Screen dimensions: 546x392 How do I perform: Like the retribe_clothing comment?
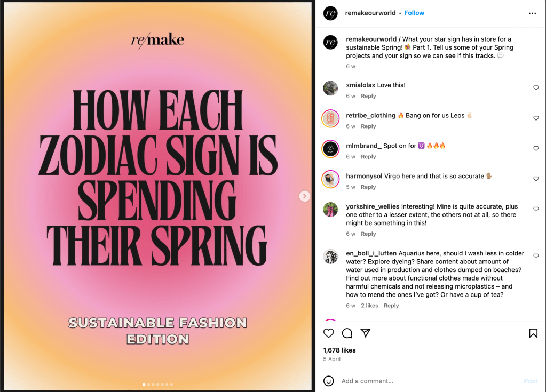pyautogui.click(x=536, y=118)
